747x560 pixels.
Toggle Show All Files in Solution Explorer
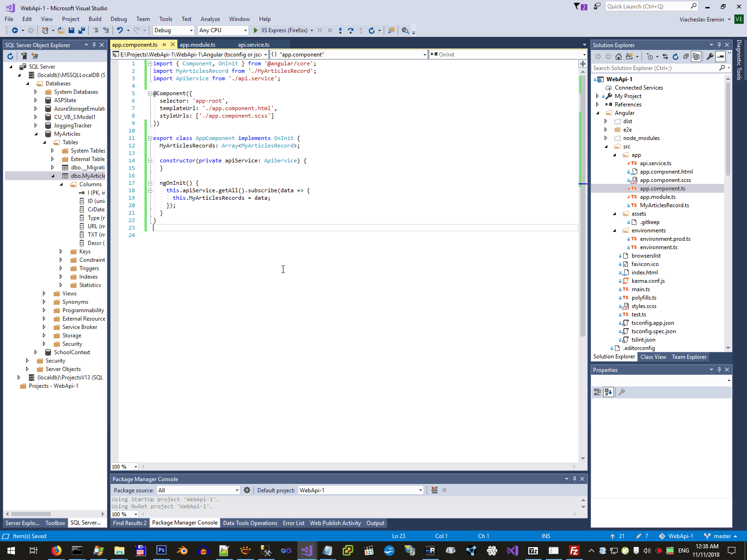(696, 56)
